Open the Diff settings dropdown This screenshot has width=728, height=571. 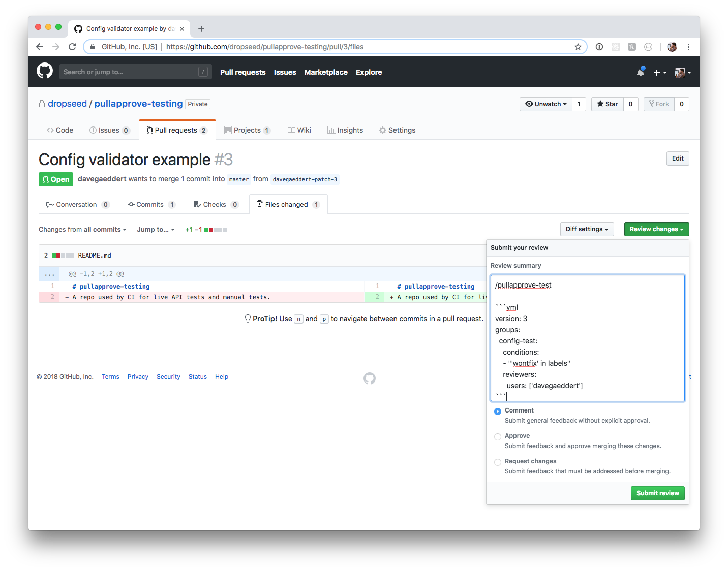(x=587, y=229)
